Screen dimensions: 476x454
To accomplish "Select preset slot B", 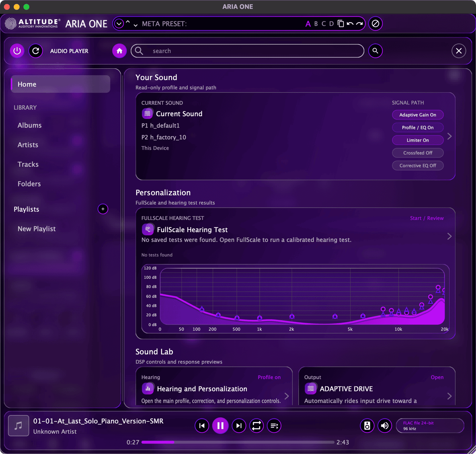I will tap(316, 24).
